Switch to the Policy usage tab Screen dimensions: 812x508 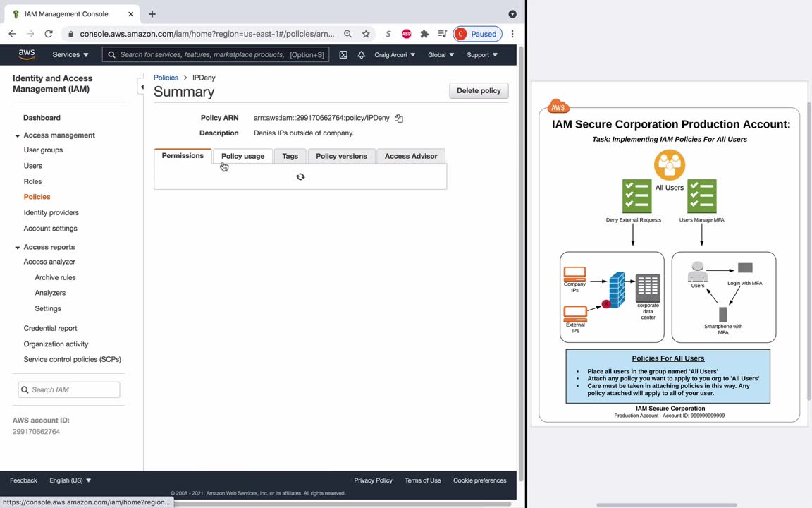click(x=243, y=156)
